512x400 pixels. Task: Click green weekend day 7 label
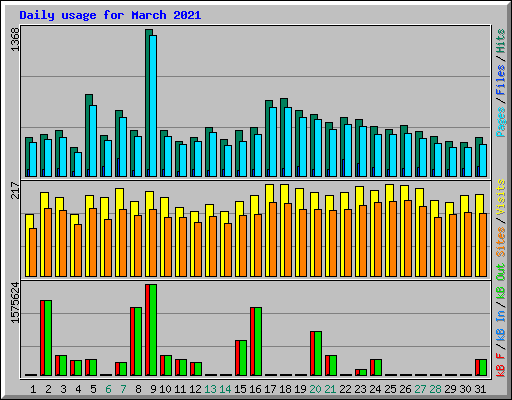[123, 389]
